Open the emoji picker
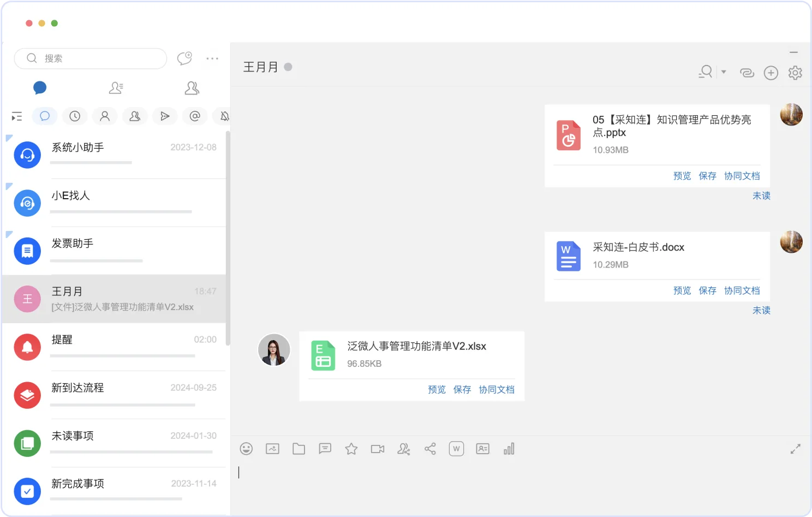This screenshot has height=517, width=812. 247,449
